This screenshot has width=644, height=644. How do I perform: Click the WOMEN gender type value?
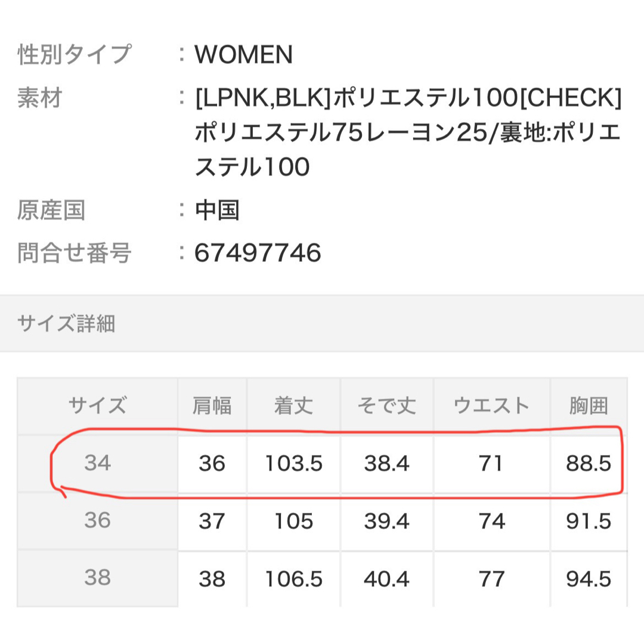(243, 54)
